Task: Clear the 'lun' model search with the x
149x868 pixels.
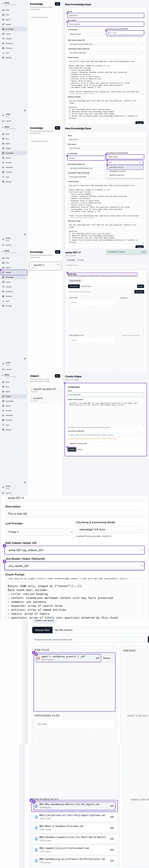Action: (x=141, y=163)
